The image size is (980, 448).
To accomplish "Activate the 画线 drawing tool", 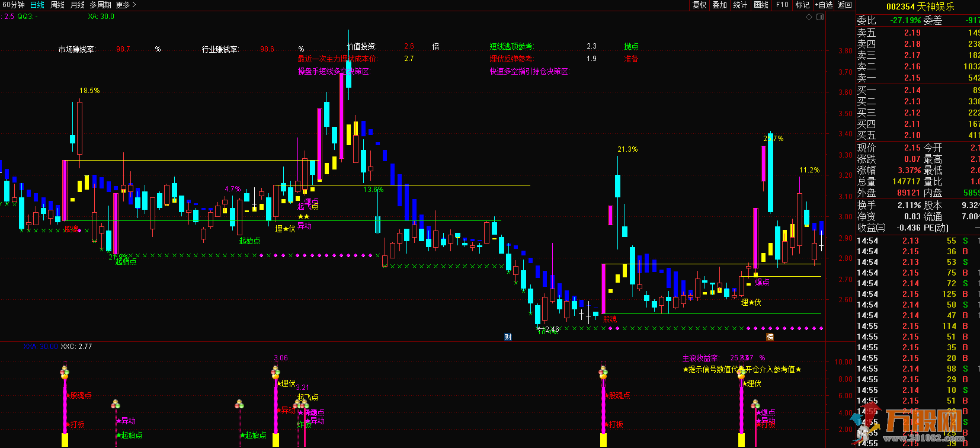I will [x=761, y=5].
